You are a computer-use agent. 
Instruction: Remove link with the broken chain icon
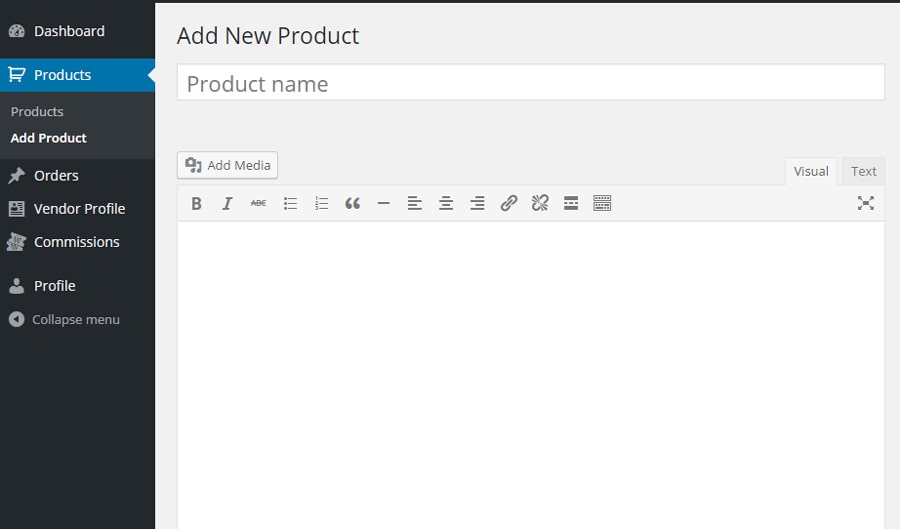540,203
